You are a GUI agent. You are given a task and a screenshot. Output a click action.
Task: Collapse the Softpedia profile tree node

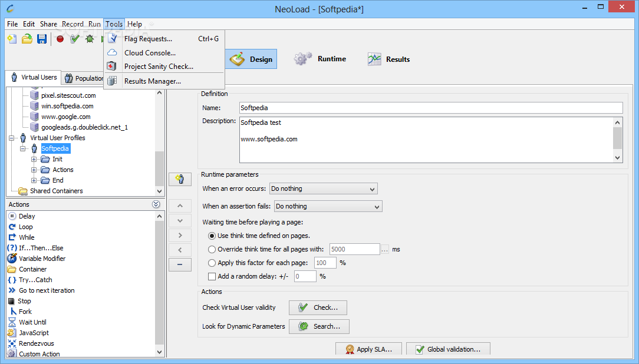23,148
